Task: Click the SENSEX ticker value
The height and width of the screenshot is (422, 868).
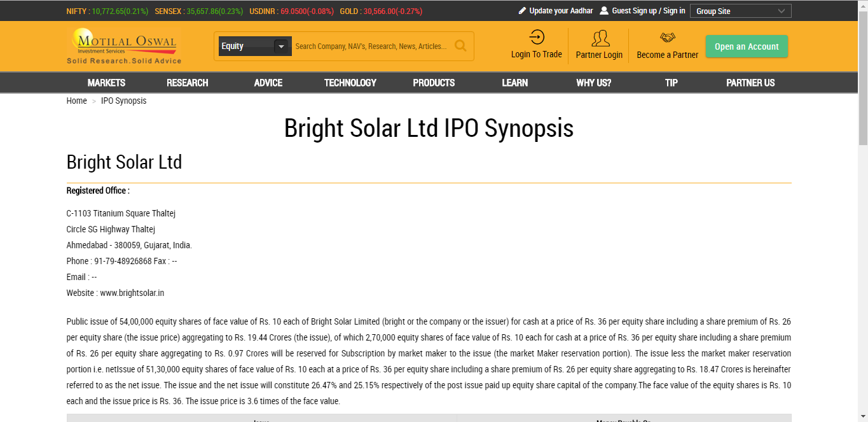Action: coord(214,11)
